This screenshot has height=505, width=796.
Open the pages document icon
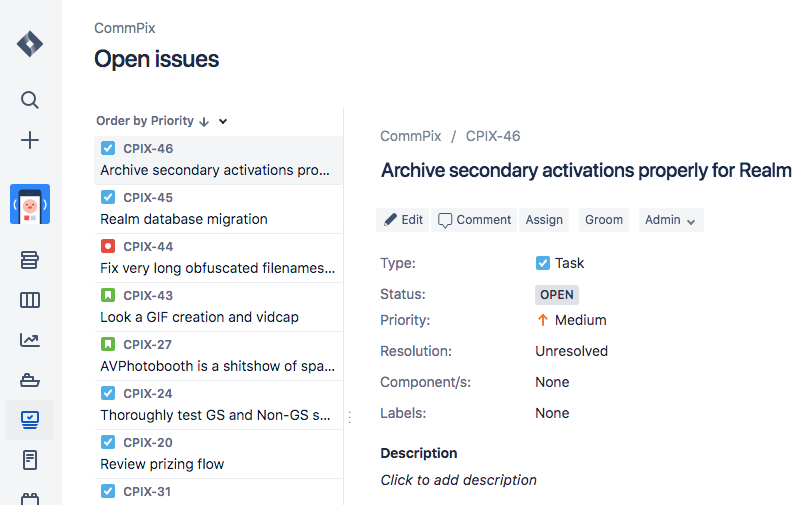point(30,460)
